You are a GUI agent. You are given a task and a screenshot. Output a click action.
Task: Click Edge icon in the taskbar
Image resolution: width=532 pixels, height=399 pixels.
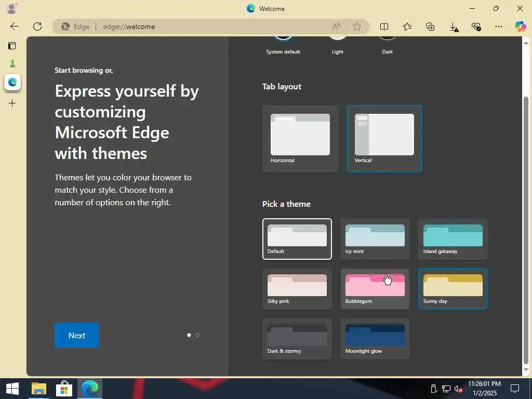[x=89, y=389]
